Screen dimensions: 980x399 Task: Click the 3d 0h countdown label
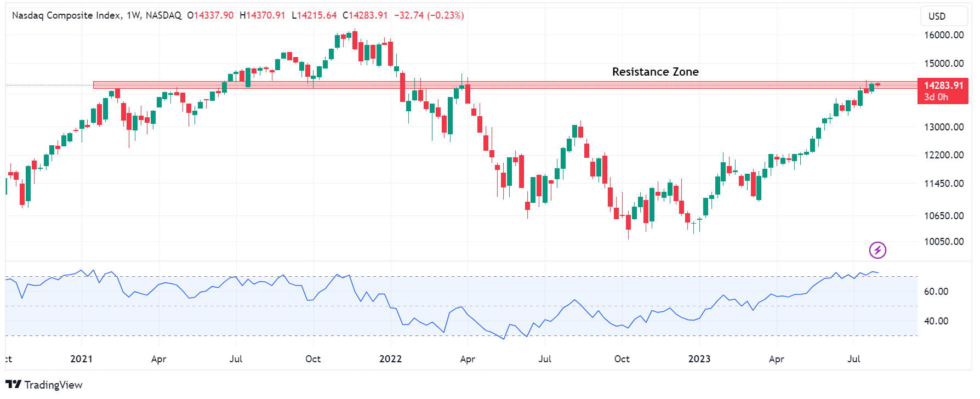(936, 97)
